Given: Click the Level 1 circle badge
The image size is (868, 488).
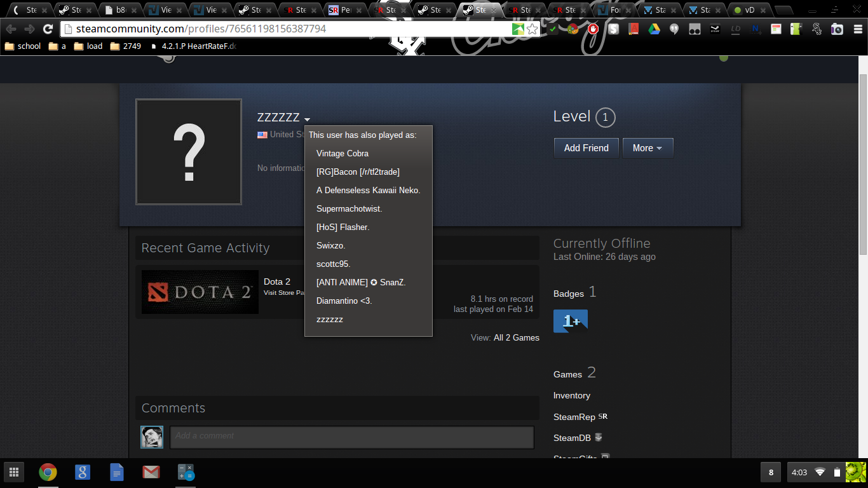Looking at the screenshot, I should 605,117.
